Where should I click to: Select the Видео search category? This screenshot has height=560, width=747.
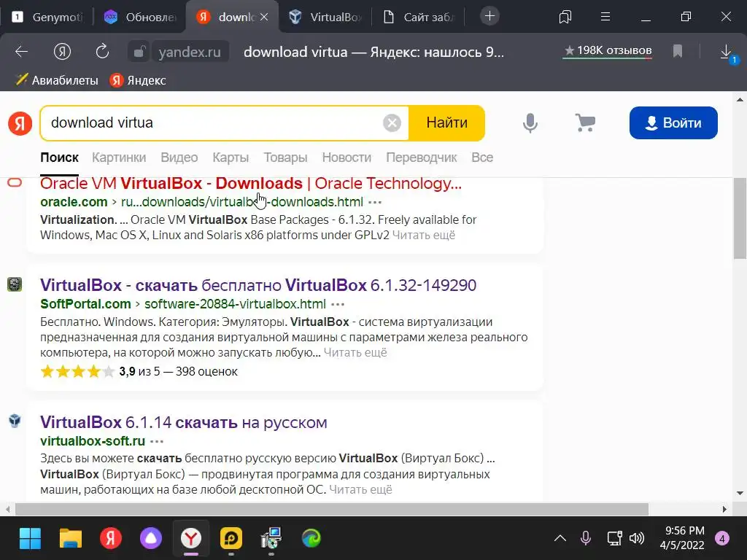(179, 157)
